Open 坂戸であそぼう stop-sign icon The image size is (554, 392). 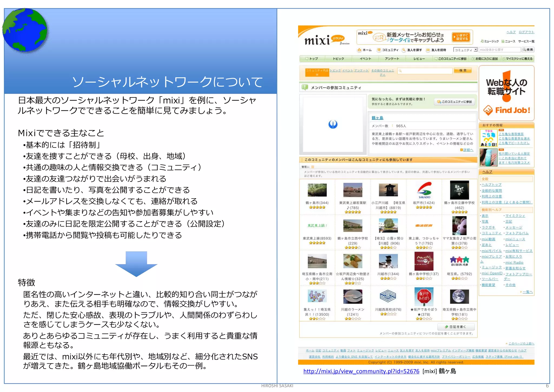pos(424,297)
